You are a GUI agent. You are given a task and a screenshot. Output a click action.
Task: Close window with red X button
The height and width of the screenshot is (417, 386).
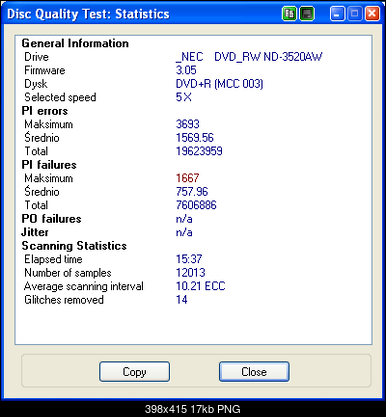(372, 14)
